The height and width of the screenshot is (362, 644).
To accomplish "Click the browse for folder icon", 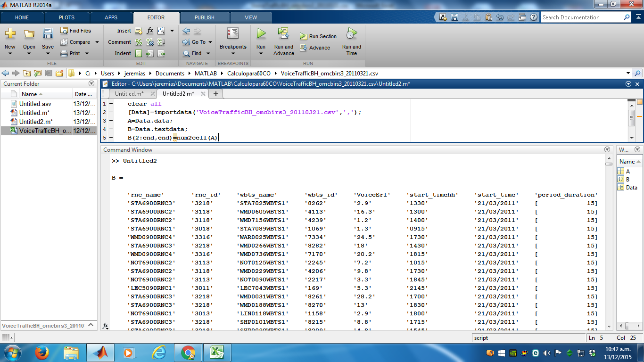I will point(37,73).
